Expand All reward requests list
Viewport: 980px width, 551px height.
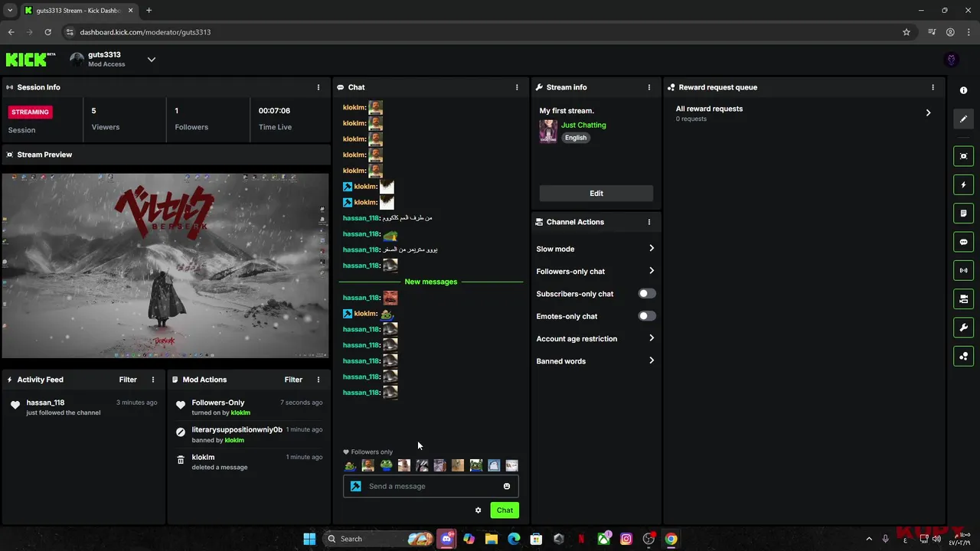coord(803,113)
